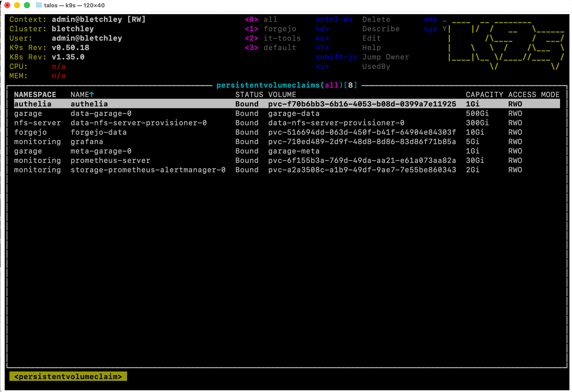Click volume garage-meta
The image size is (572, 392).
[x=294, y=151]
